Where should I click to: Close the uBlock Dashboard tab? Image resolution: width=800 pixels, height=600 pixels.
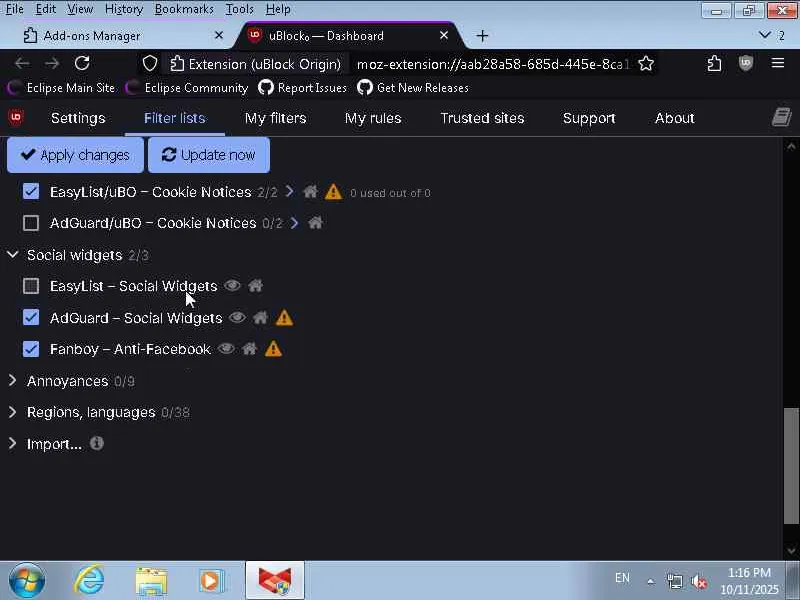tap(444, 35)
